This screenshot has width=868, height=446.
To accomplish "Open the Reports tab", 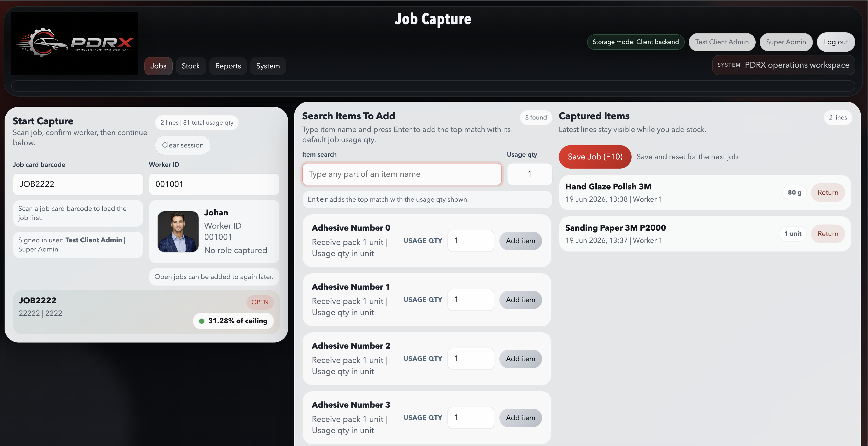I will click(228, 66).
